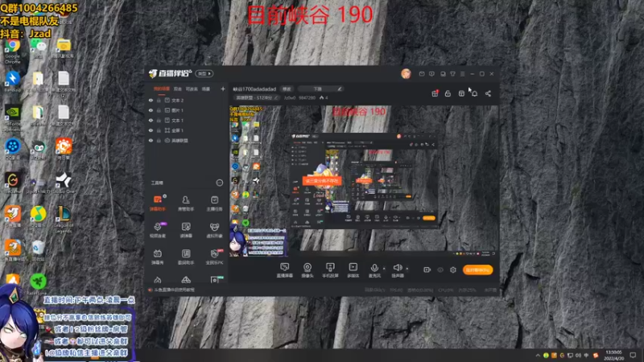
Task: Show hidden tray icons chevron
Action: [x=538, y=355]
